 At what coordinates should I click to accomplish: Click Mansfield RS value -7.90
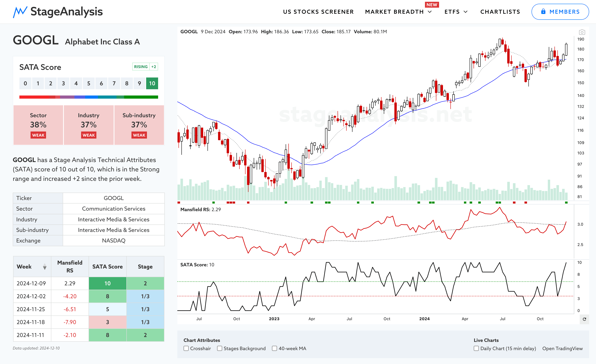coord(70,322)
